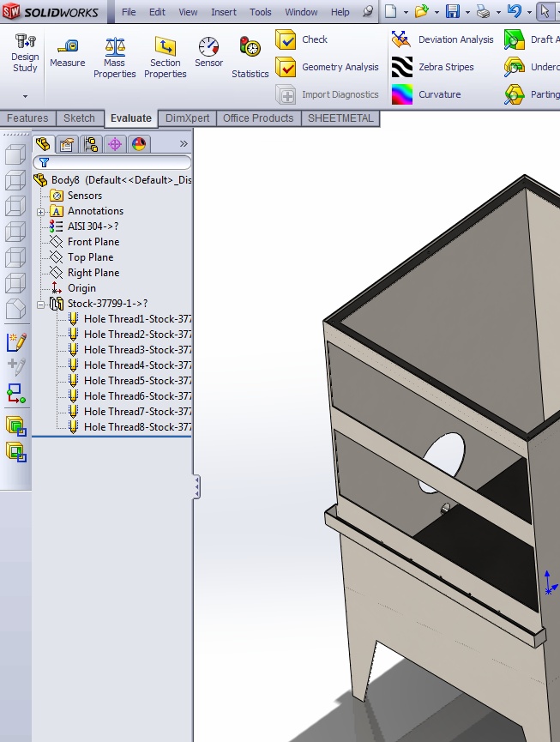Switch to the Features tab
Image resolution: width=560 pixels, height=742 pixels.
(27, 118)
